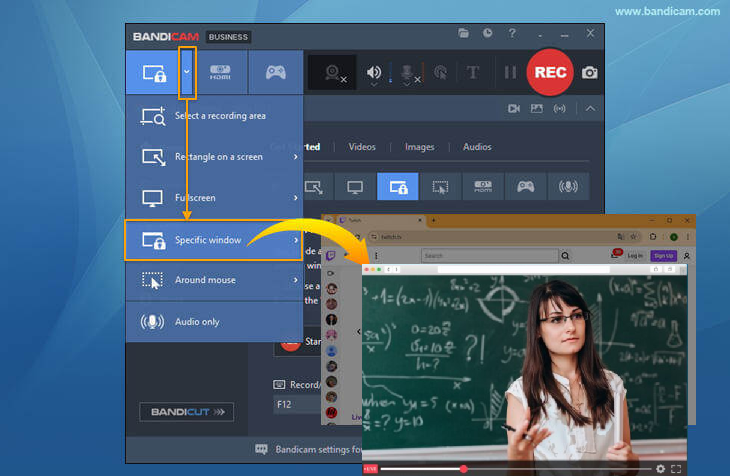The height and width of the screenshot is (476, 730).
Task: Select Game recording mode gamepad icon
Action: [274, 72]
